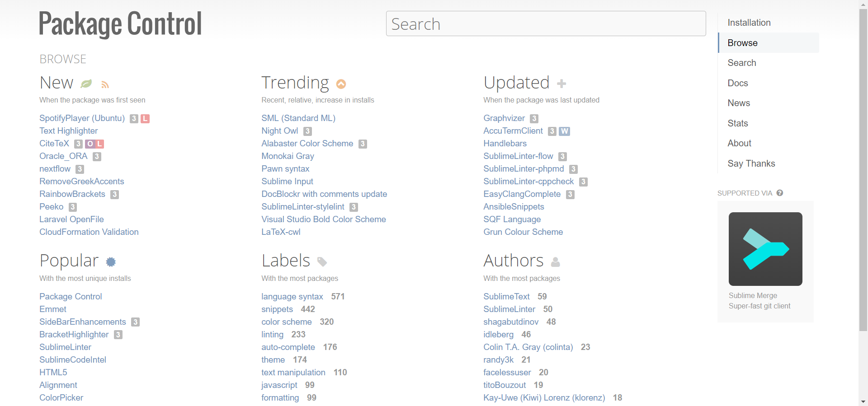Viewport: 868px width, 406px height.
Task: Open the New section heading
Action: tap(56, 83)
